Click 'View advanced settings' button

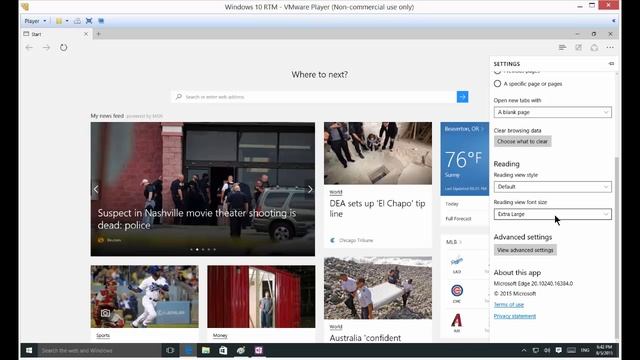(525, 250)
